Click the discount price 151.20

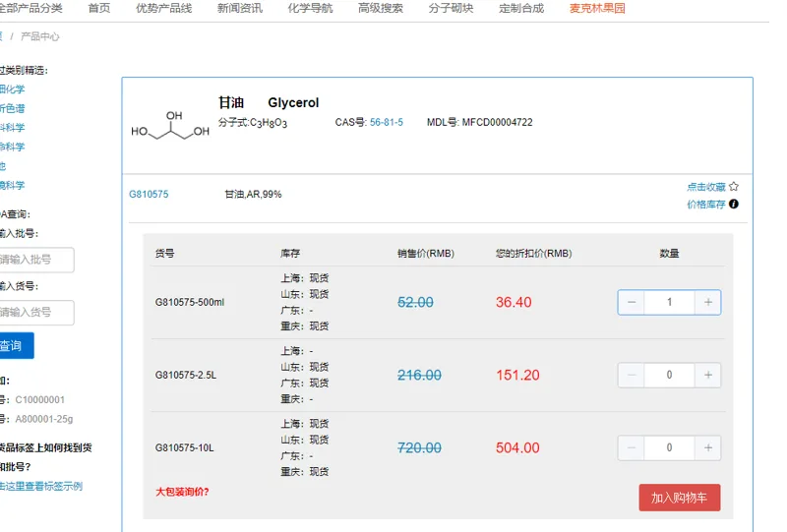click(517, 375)
